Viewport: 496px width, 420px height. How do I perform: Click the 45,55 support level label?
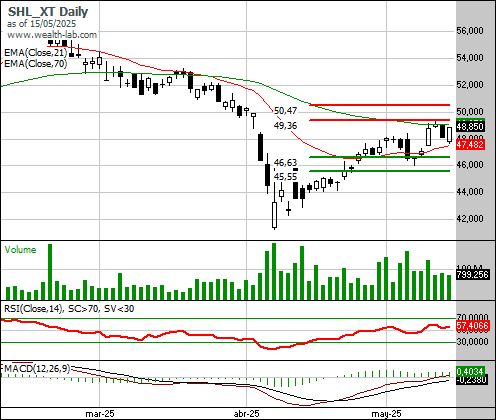tap(285, 176)
